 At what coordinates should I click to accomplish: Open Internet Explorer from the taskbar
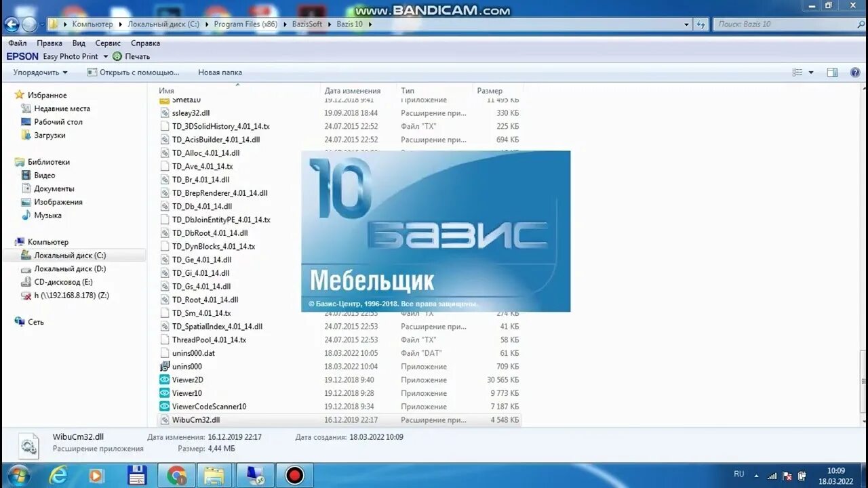point(58,475)
